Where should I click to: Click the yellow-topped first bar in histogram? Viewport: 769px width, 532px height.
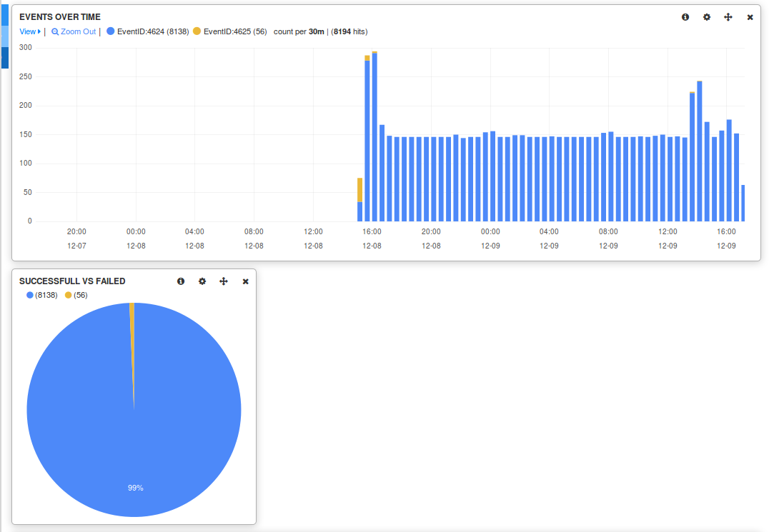click(x=359, y=189)
